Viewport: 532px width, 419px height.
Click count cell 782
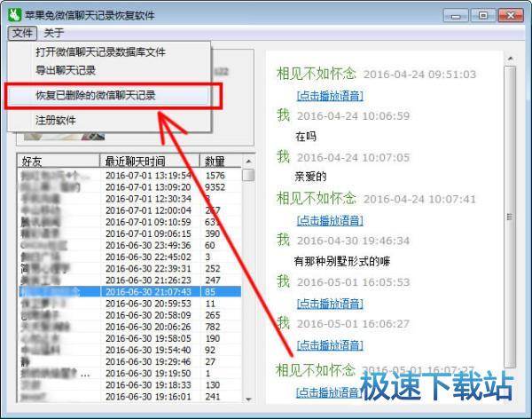click(213, 327)
